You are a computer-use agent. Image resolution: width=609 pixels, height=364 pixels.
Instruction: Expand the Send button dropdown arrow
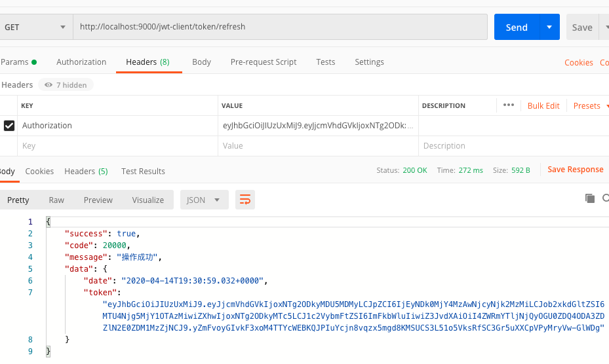[549, 27]
